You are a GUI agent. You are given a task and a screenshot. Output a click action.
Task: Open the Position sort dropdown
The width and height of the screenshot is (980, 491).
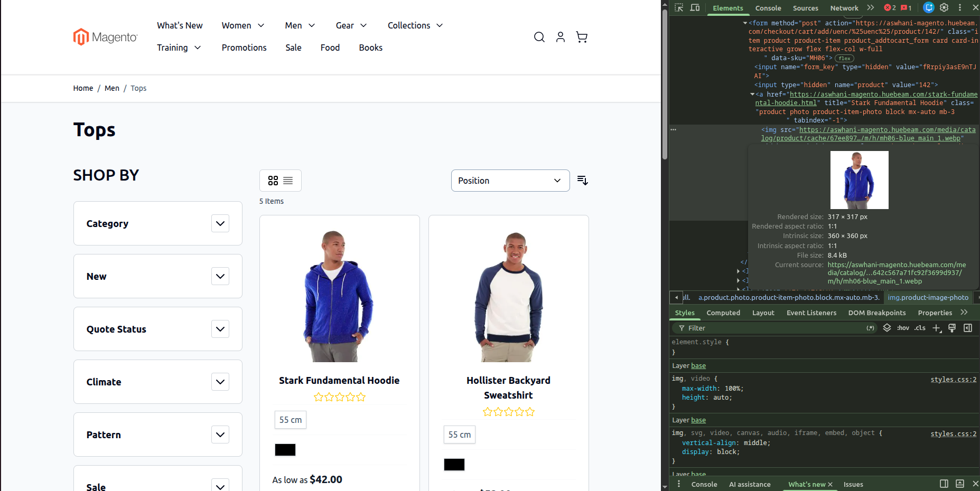click(x=510, y=181)
